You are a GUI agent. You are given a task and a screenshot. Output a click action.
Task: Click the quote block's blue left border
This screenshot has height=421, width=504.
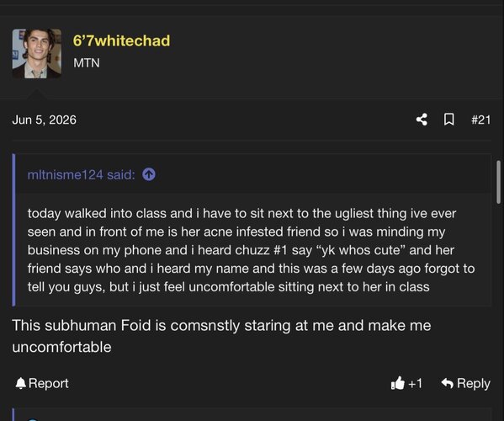pos(13,230)
